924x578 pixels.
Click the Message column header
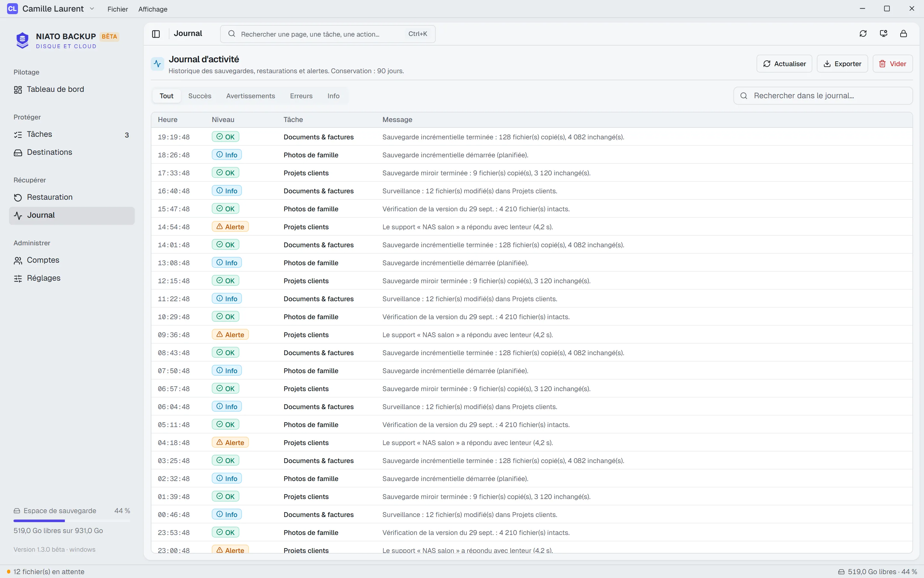398,120
